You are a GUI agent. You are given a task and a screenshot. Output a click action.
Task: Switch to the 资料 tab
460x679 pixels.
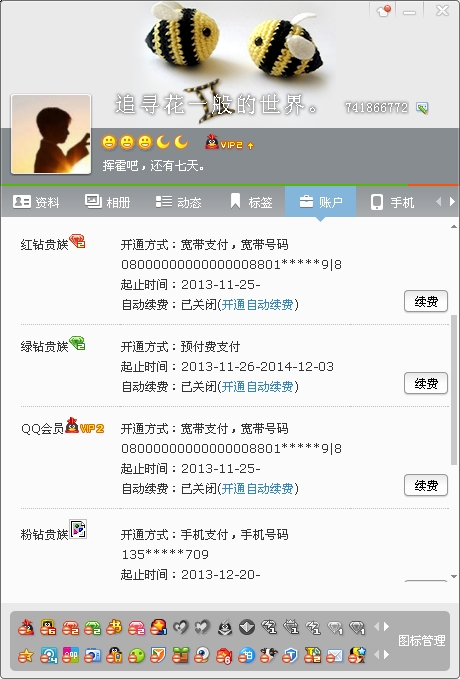(x=36, y=202)
